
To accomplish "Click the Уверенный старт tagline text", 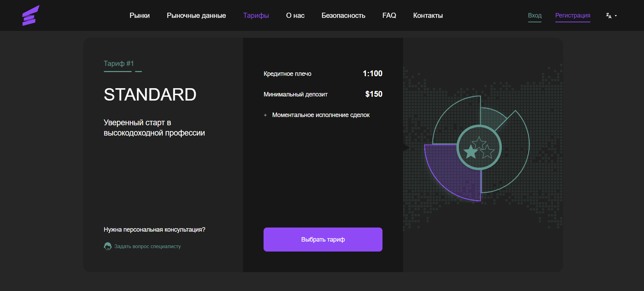I will (154, 128).
